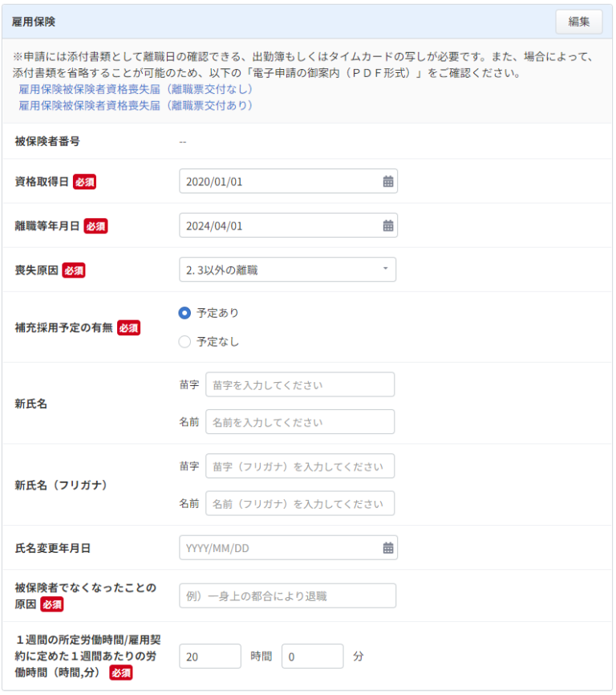Screen dimensions: 616x695
Task: Open 資格喪失届（離職票交付あり）link
Action: [x=136, y=105]
